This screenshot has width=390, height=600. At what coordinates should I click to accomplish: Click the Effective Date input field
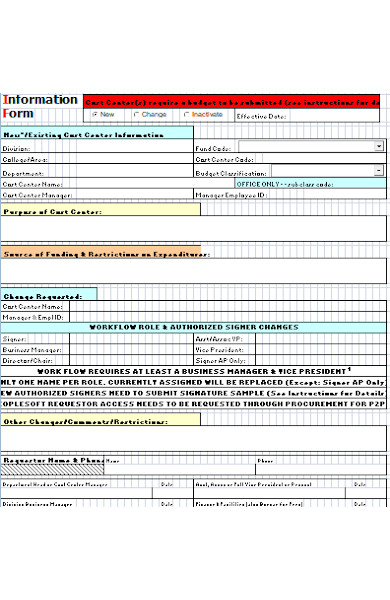pos(334,116)
